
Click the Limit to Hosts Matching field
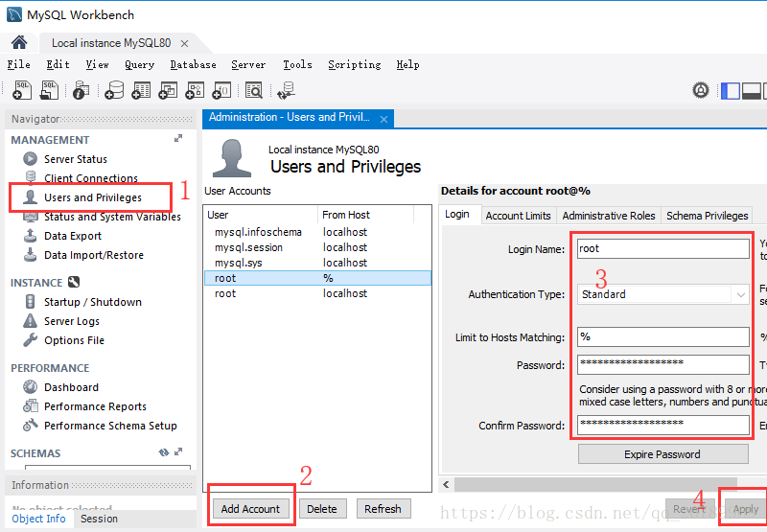(662, 336)
